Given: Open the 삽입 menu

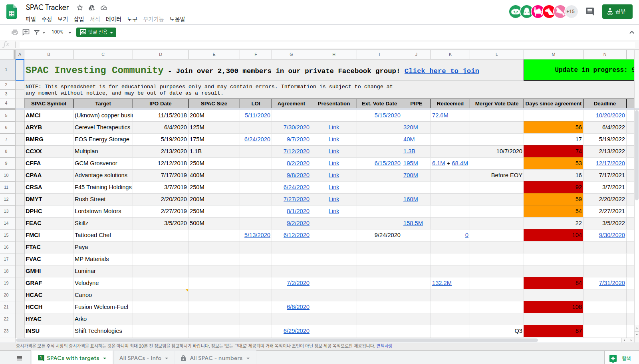Looking at the screenshot, I should point(79,19).
